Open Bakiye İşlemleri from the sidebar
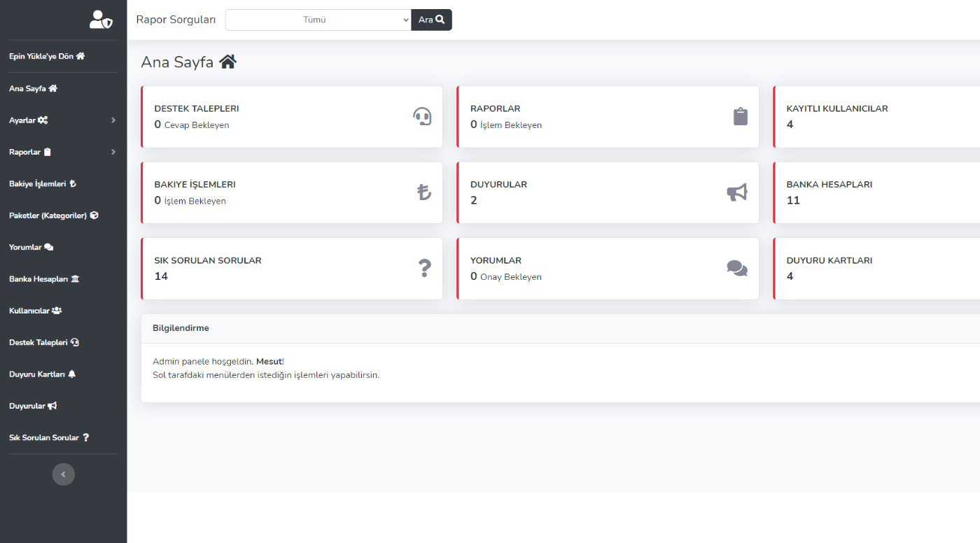Viewport: 980px width, 543px height. click(x=42, y=184)
